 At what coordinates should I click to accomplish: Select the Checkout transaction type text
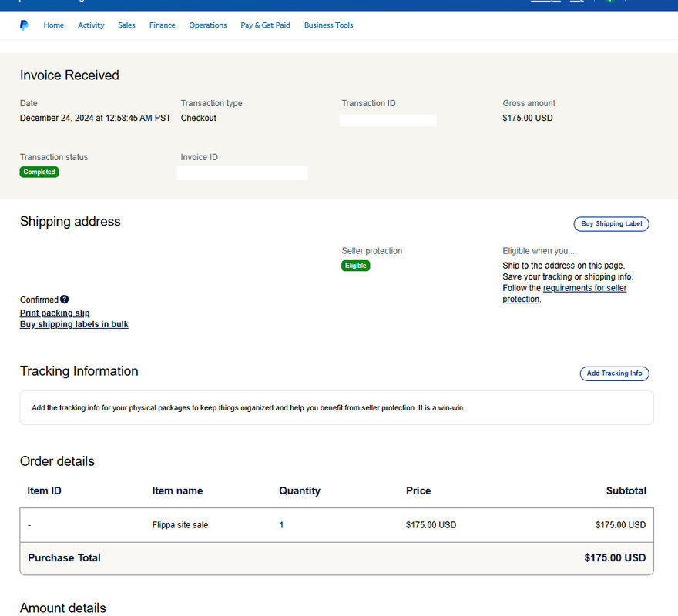pos(199,118)
